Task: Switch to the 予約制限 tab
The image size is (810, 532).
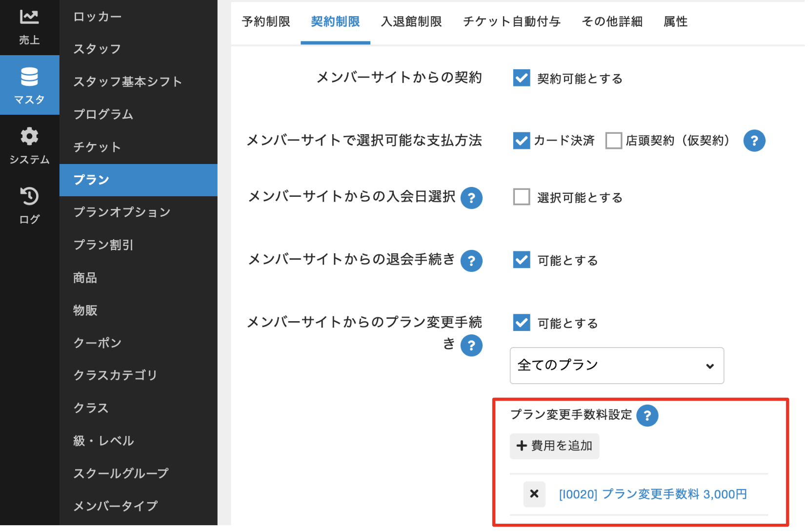Action: [x=266, y=22]
